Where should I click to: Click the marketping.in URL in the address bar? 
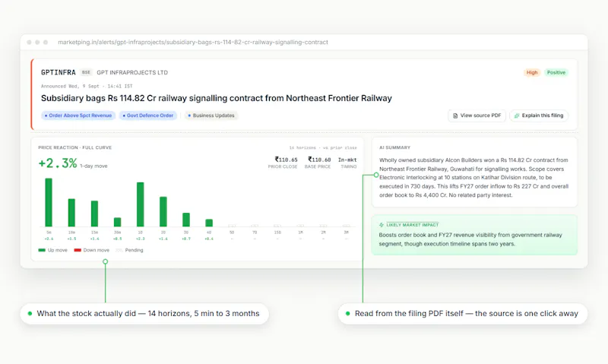tap(193, 43)
